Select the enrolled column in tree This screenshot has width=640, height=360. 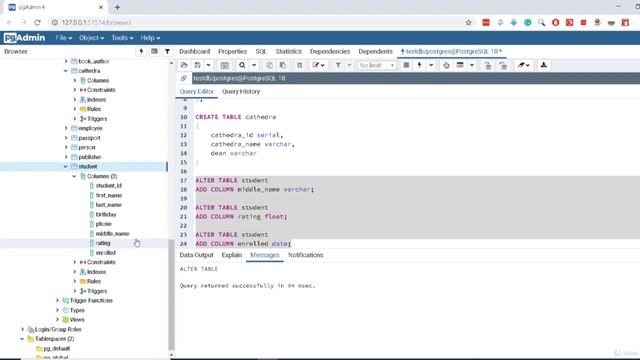click(x=105, y=253)
